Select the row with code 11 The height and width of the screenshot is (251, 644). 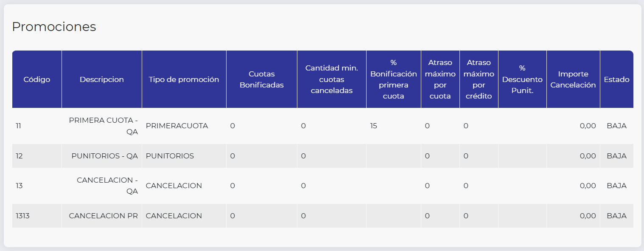tap(18, 126)
